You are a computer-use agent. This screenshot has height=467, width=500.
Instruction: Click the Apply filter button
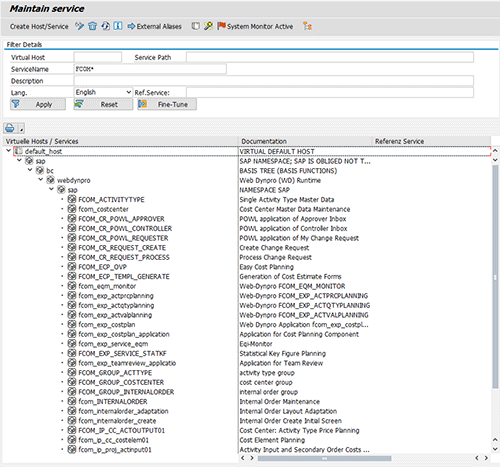click(38, 104)
